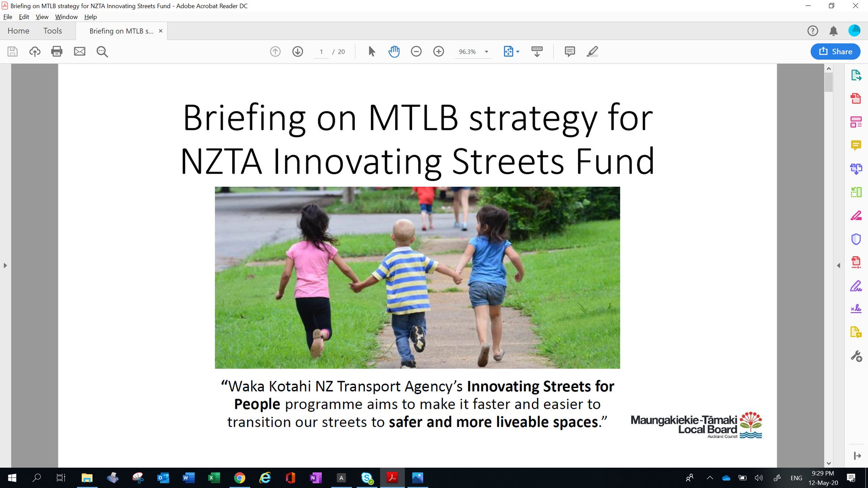Click the Save file icon

point(13,52)
